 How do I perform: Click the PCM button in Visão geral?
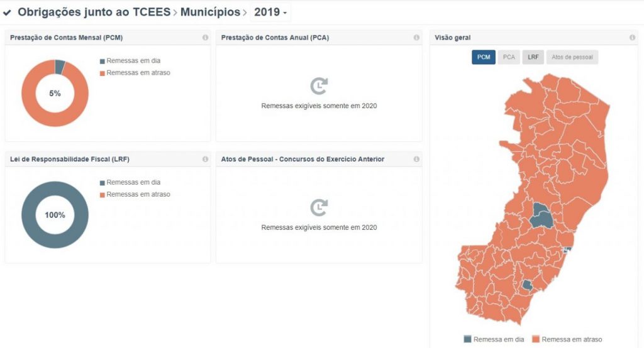pyautogui.click(x=484, y=57)
